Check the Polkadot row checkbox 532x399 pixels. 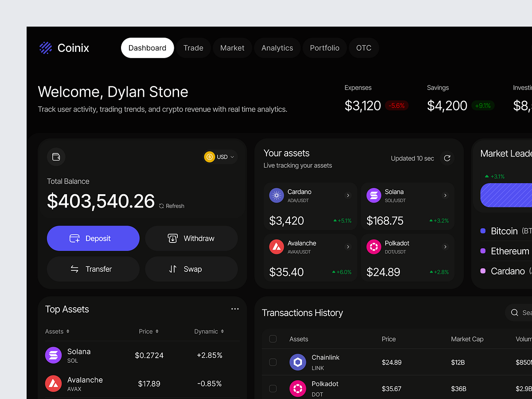click(273, 389)
